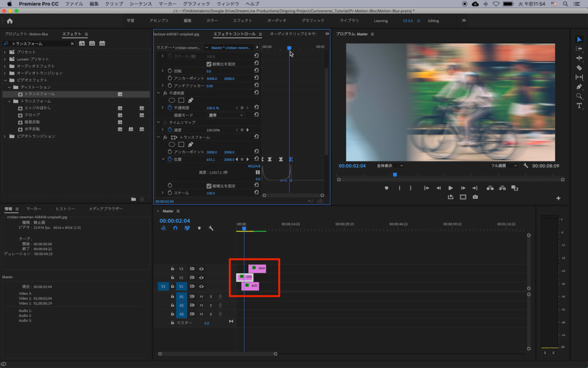Open the フル画質 playback resolution dropdown
Screen dimensions: 588x368
(x=504, y=166)
